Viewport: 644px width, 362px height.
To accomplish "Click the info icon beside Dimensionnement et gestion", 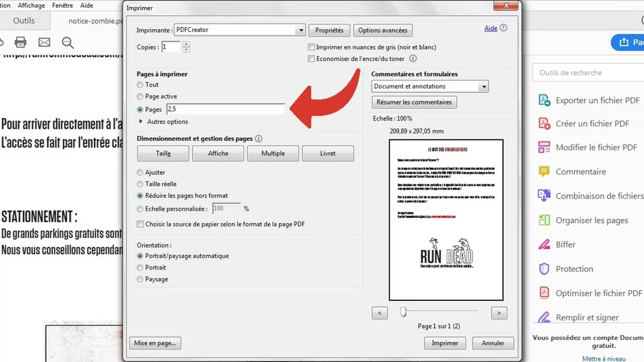I will (259, 138).
